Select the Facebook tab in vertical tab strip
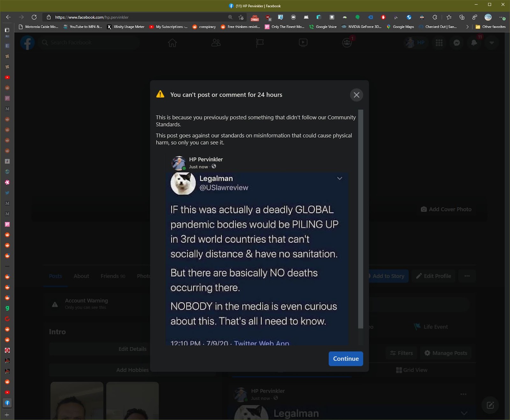Viewport: 510px width, 420px height. click(x=7, y=403)
